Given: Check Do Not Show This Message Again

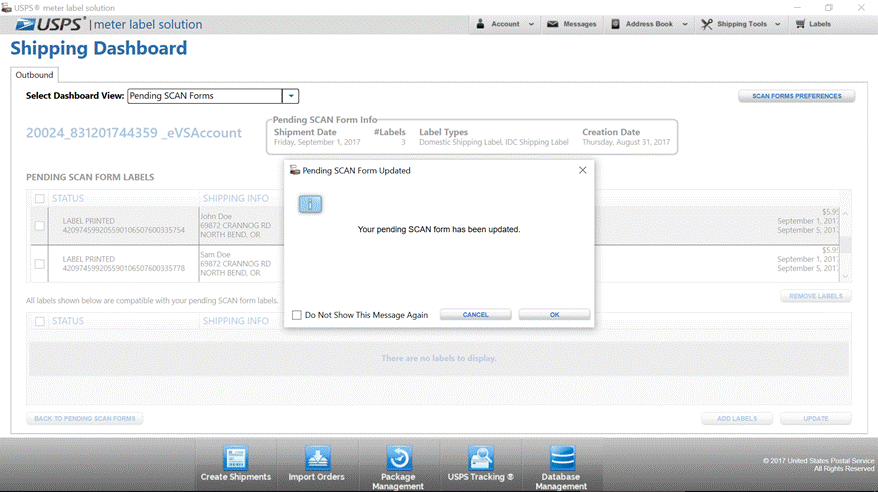Looking at the screenshot, I should point(297,315).
